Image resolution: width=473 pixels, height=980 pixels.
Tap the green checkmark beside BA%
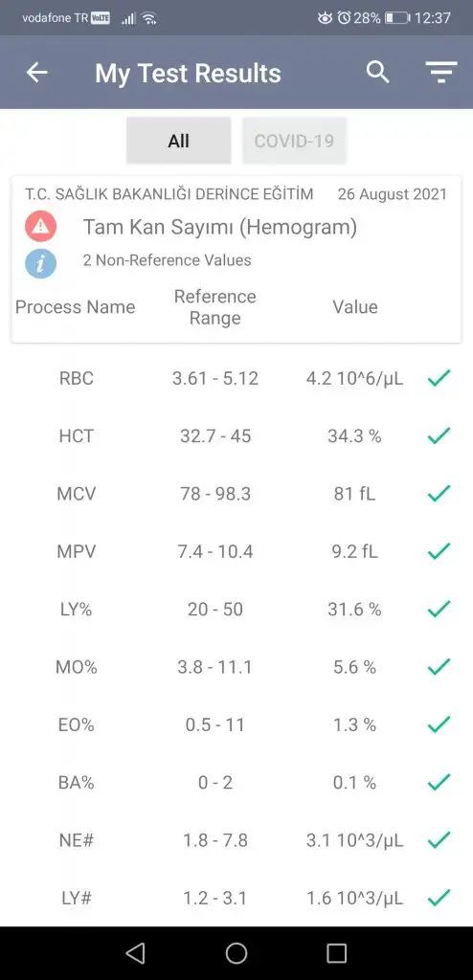[439, 782]
